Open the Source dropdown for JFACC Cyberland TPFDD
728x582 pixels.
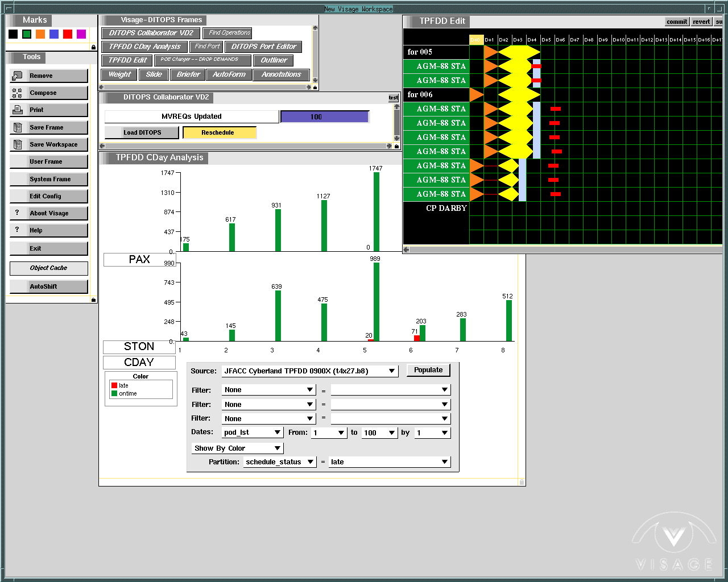click(x=392, y=371)
